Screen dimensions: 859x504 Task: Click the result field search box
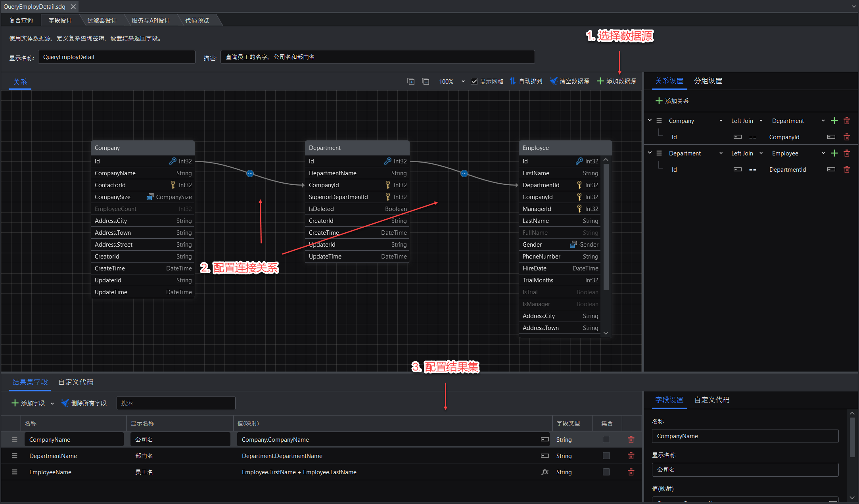pos(176,403)
